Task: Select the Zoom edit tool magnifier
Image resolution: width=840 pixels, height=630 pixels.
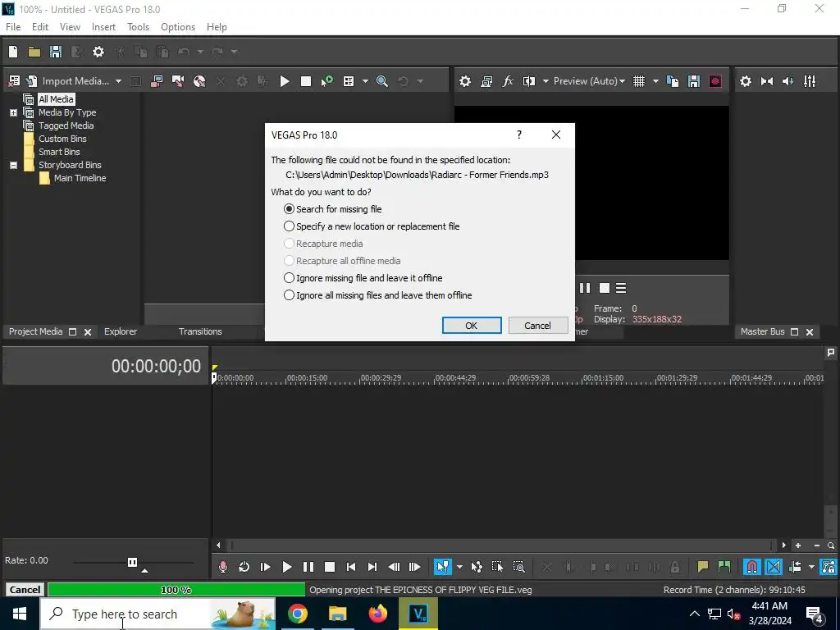Action: coord(518,567)
